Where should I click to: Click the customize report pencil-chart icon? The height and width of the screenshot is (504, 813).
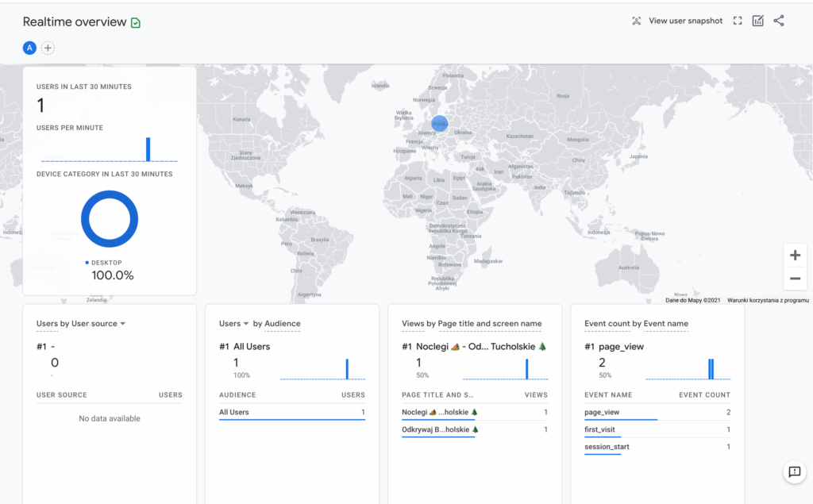pos(757,21)
